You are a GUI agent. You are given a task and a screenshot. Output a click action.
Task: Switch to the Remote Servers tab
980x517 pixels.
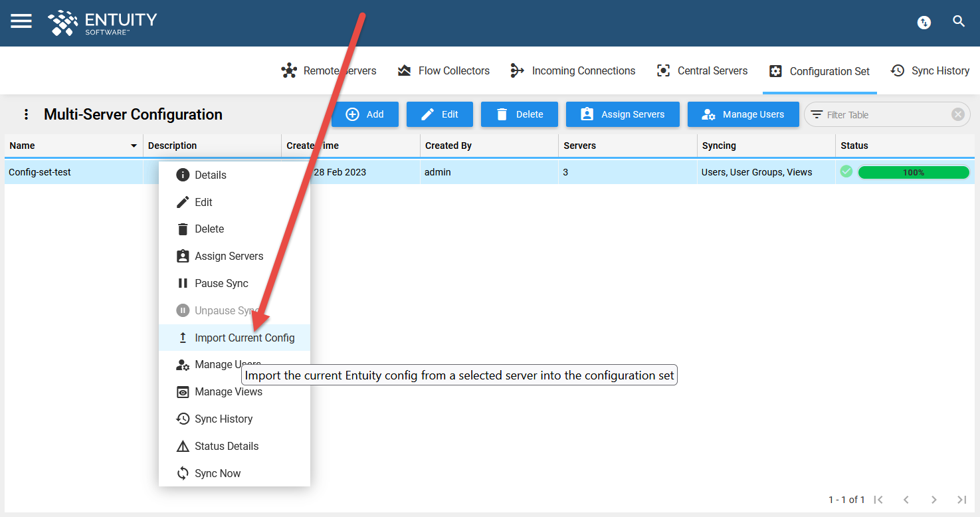coord(328,70)
